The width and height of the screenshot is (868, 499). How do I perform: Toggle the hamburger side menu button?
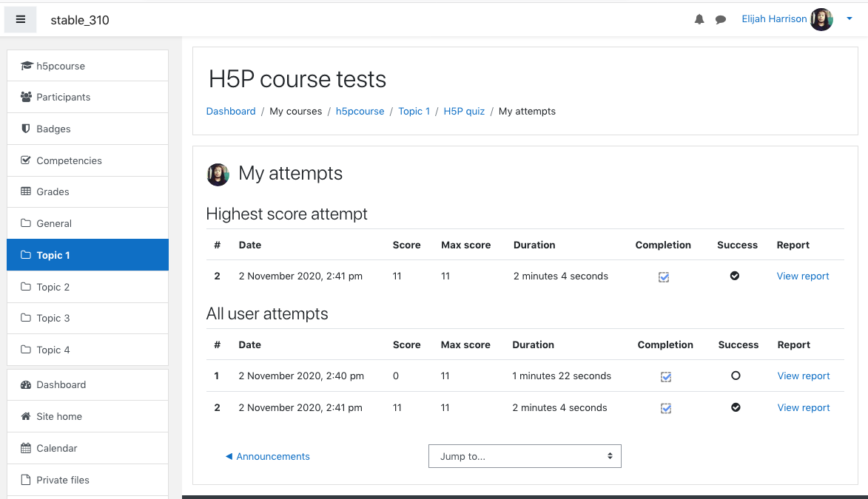(x=21, y=20)
